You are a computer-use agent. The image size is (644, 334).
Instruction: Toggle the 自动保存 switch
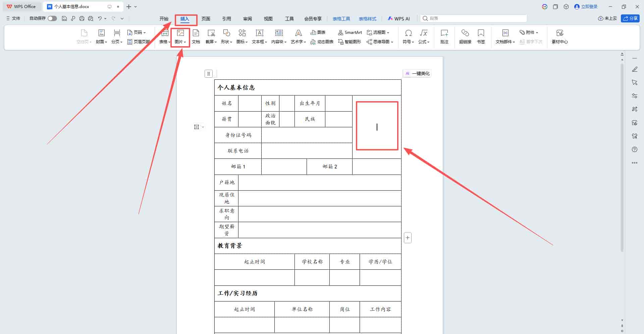coord(52,18)
